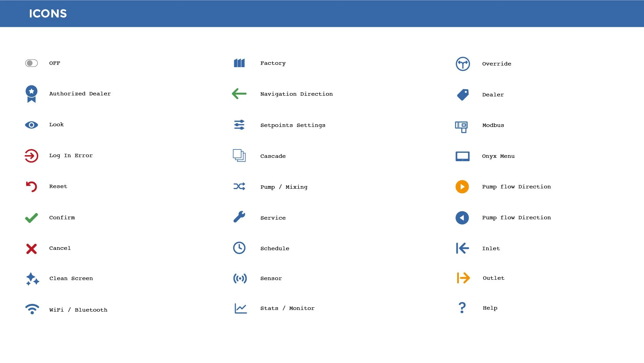This screenshot has height=363, width=644.
Task: Click the Service wrench icon
Action: point(239,217)
